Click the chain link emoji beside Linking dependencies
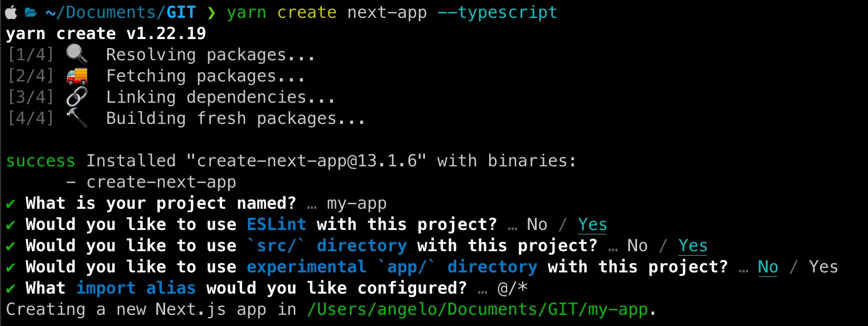 click(x=76, y=97)
